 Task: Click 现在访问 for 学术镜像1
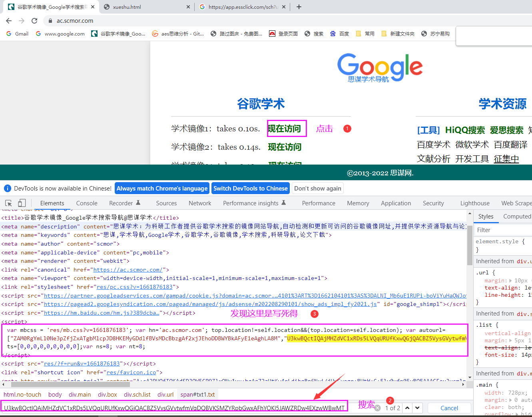pyautogui.click(x=284, y=129)
